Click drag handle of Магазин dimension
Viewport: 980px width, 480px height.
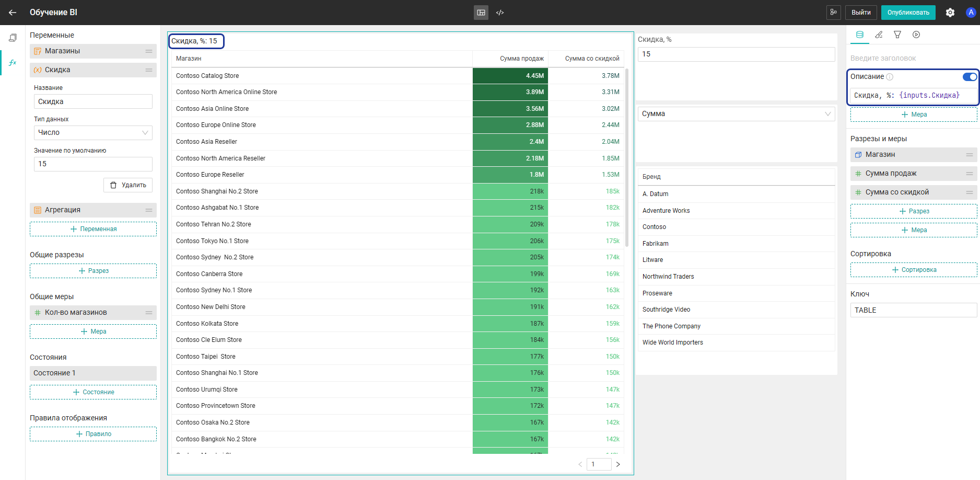point(970,155)
